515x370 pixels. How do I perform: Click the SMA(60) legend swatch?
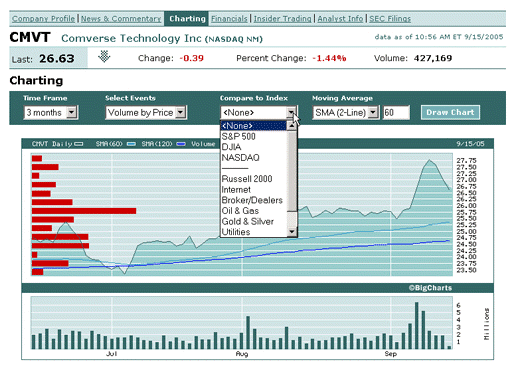click(x=131, y=144)
